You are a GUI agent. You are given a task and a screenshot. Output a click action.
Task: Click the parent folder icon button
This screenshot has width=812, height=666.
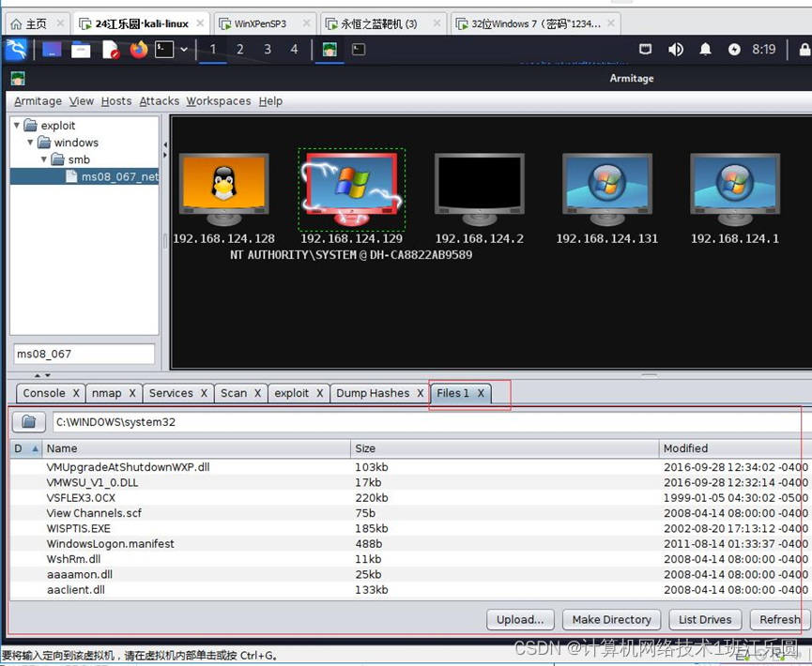28,422
